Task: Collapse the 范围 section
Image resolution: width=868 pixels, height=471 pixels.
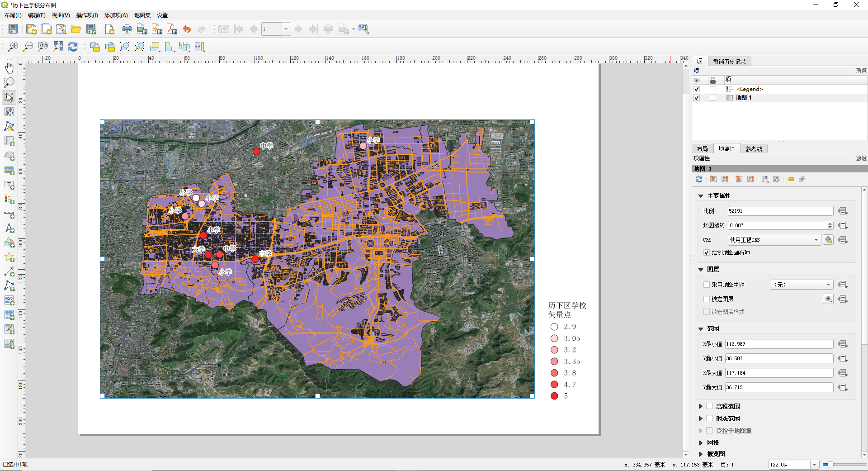Action: 701,329
